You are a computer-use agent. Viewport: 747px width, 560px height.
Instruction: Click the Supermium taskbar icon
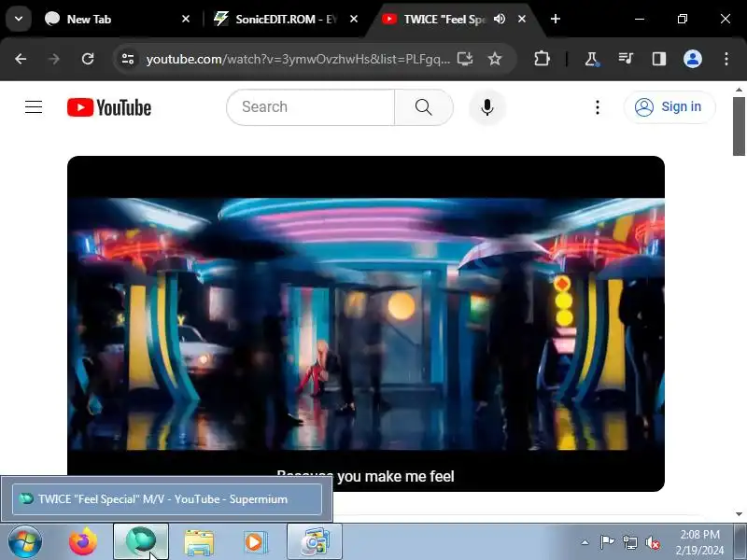pyautogui.click(x=141, y=542)
